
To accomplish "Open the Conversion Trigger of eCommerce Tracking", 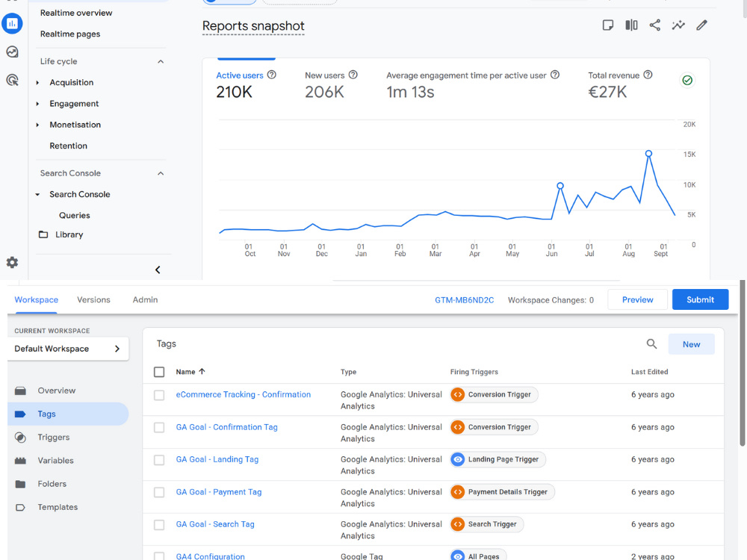I will (494, 395).
